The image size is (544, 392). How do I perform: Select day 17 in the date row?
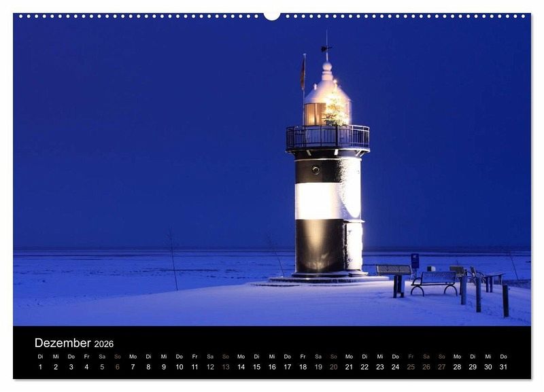[x=287, y=367]
